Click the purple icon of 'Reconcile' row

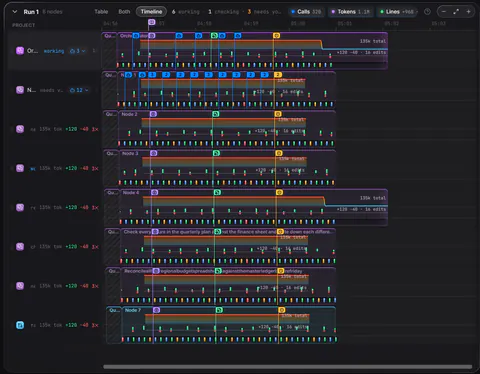tap(20, 286)
